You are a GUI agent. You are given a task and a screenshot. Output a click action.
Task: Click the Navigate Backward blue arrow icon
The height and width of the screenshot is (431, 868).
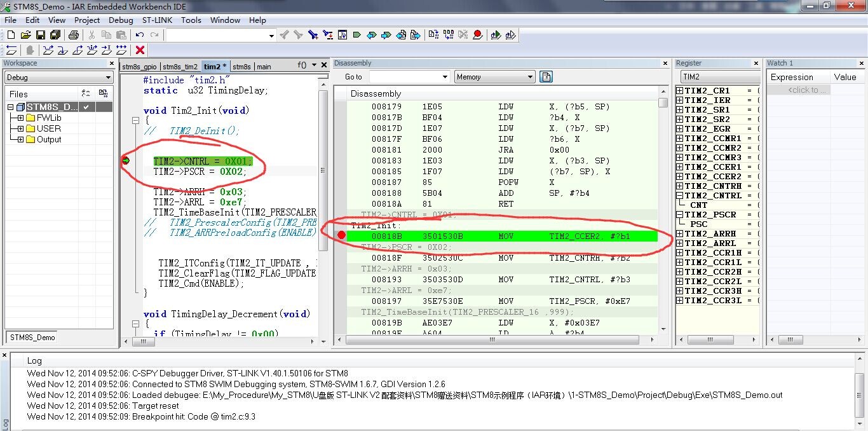(x=371, y=35)
